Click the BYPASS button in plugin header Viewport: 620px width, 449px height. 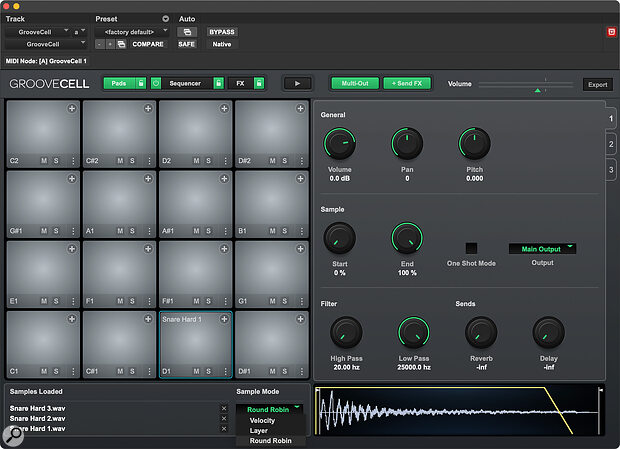click(x=221, y=31)
